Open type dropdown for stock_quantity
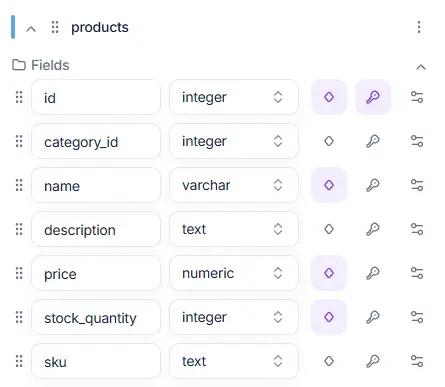The height and width of the screenshot is (387, 445). 234,317
